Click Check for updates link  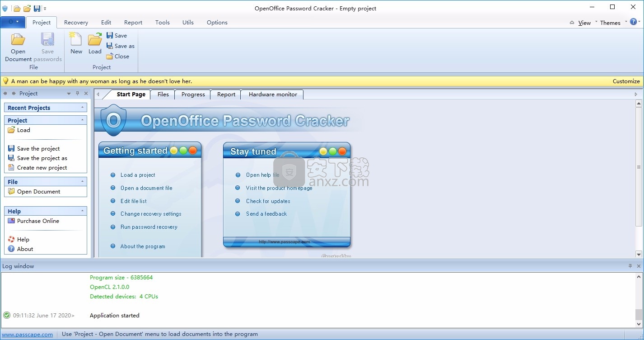point(268,201)
